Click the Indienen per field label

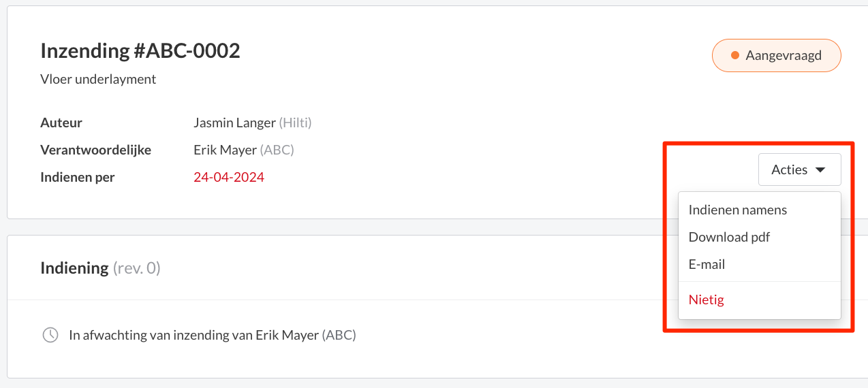point(78,178)
